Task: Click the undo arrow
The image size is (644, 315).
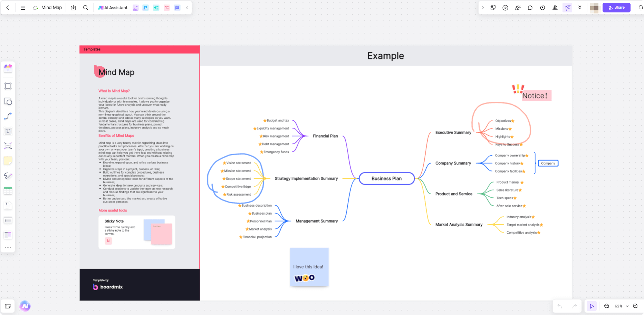Action: tap(560, 306)
